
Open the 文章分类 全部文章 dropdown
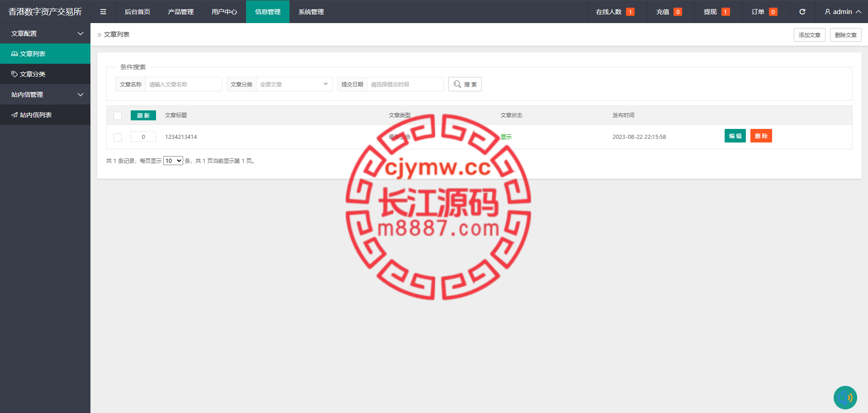click(x=294, y=84)
